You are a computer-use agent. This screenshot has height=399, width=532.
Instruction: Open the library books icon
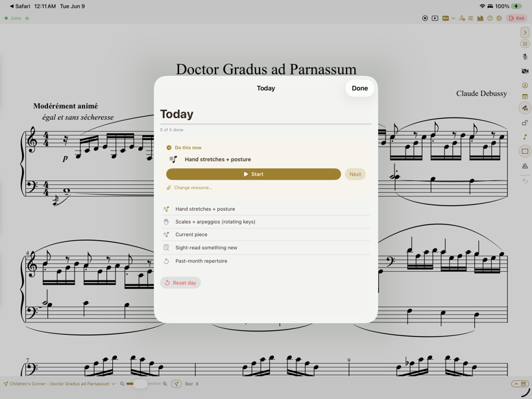[481, 18]
